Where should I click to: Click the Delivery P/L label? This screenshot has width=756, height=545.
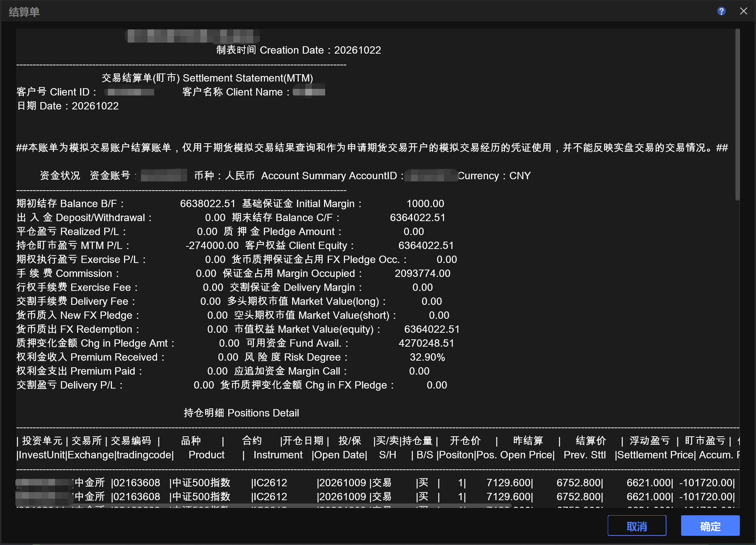(x=70, y=385)
